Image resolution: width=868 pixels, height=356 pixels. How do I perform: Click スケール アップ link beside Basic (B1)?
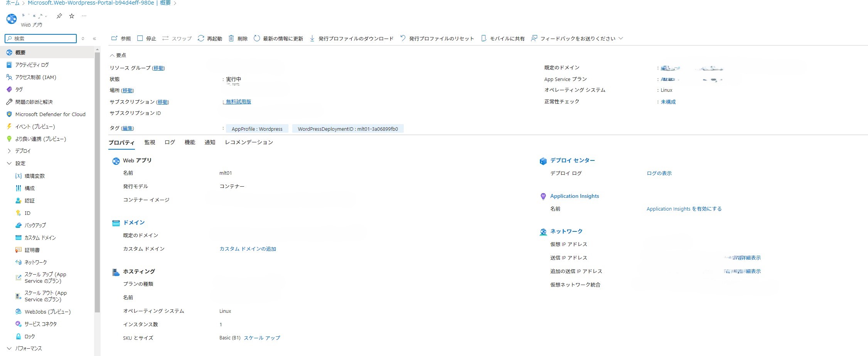pyautogui.click(x=262, y=338)
